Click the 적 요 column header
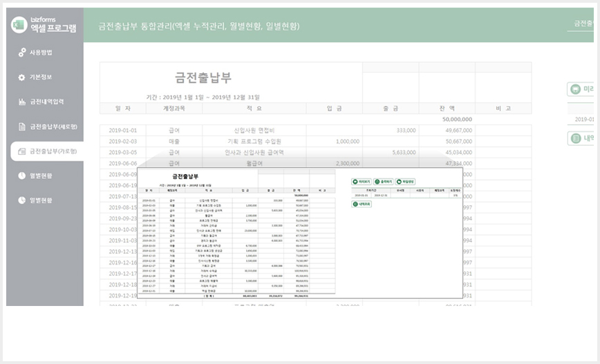Screen dimensions: 600x364 [x=254, y=108]
